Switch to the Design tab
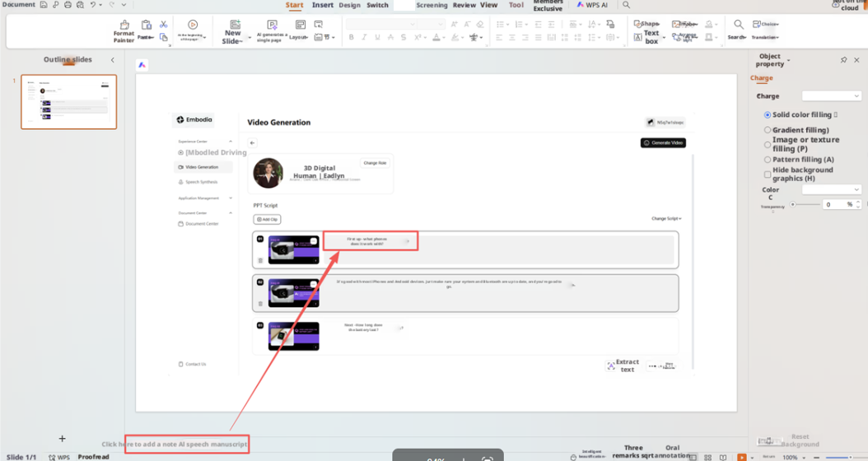Screen dimensions: 868x461 349,5
